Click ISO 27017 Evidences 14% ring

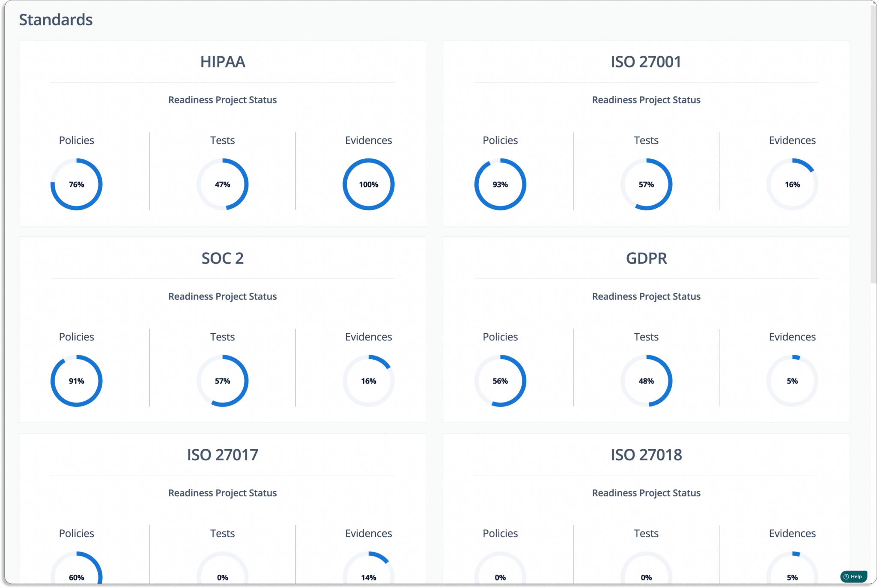369,568
